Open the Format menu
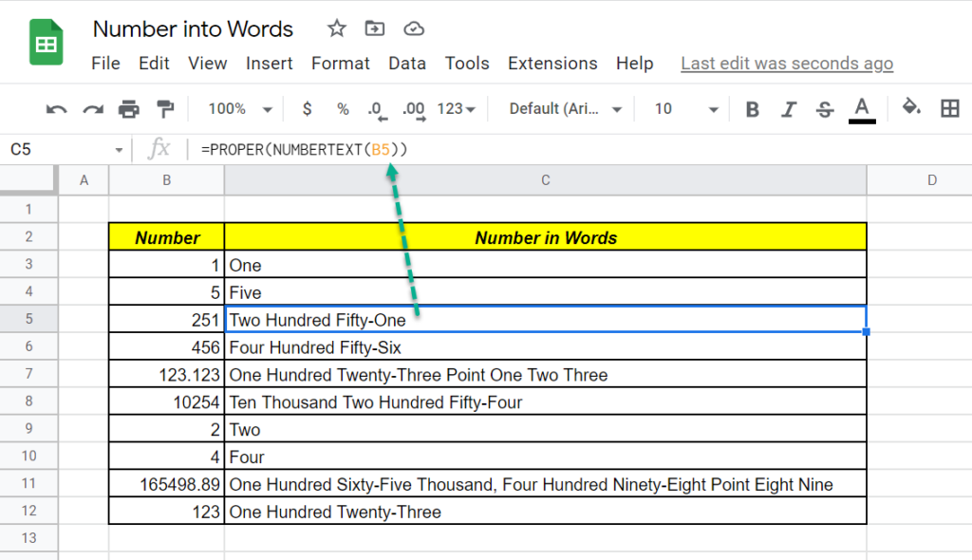The height and width of the screenshot is (560, 972). [x=341, y=64]
